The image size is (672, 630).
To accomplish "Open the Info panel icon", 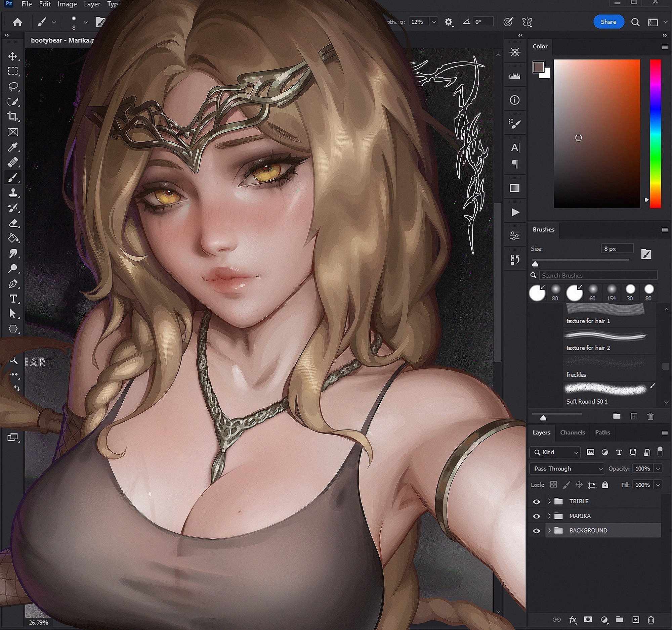I will (515, 100).
